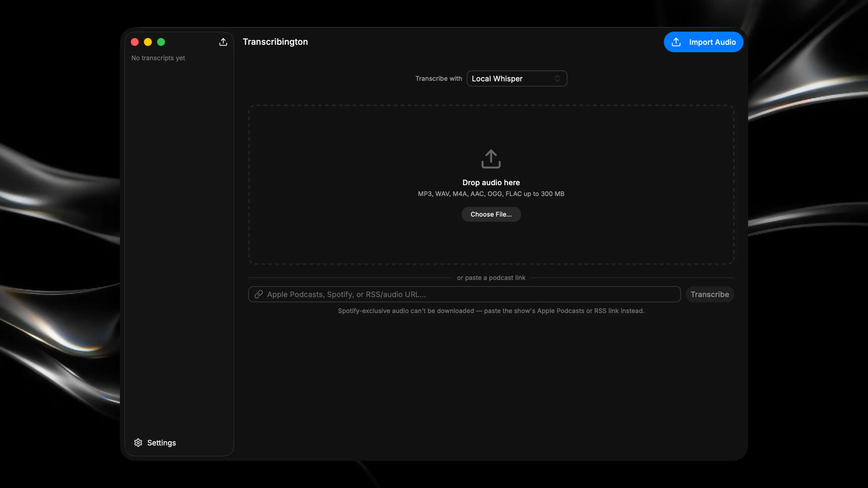
Task: Click the "or paste a podcast link" text
Action: (x=491, y=278)
